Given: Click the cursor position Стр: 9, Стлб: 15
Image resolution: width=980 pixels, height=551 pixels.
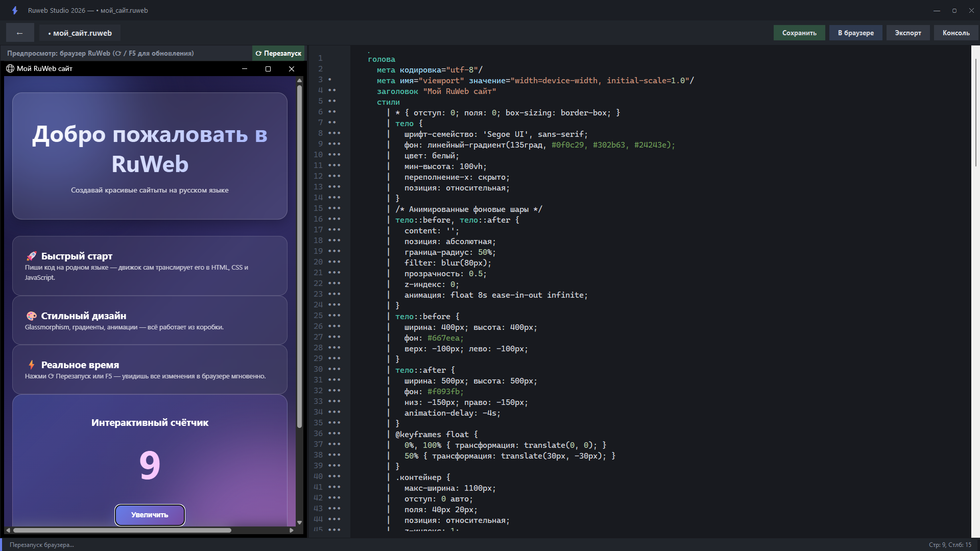Looking at the screenshot, I should pos(950,545).
